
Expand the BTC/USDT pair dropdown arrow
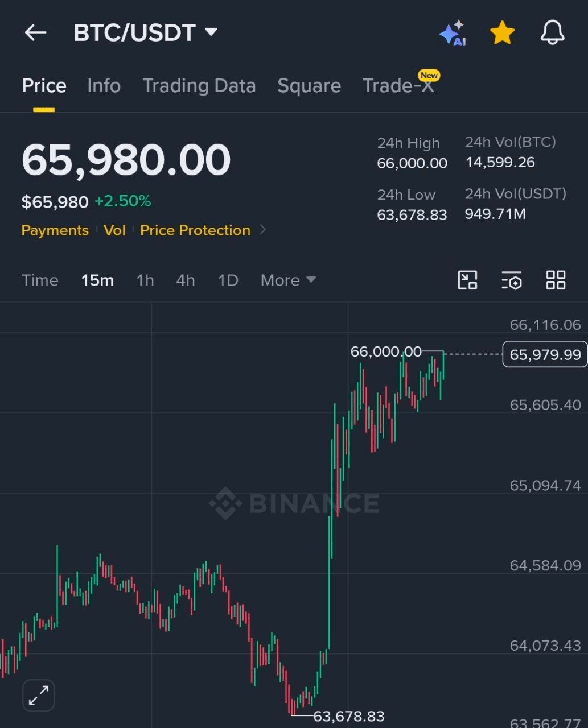(211, 32)
